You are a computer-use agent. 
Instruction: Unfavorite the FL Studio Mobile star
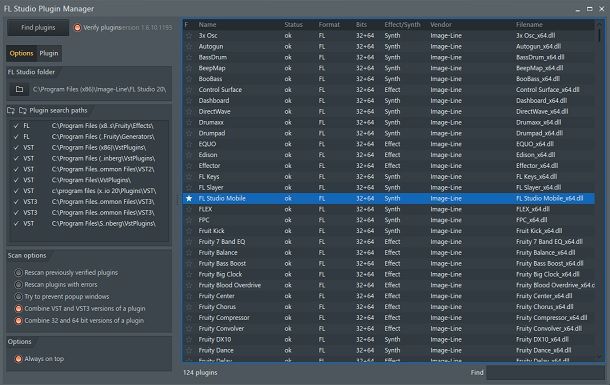click(x=189, y=198)
